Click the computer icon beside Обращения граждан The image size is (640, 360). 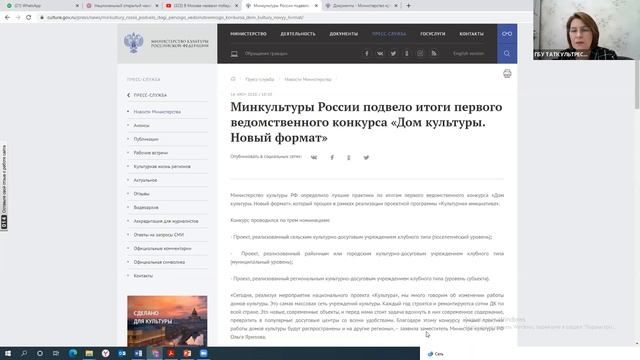(234, 54)
